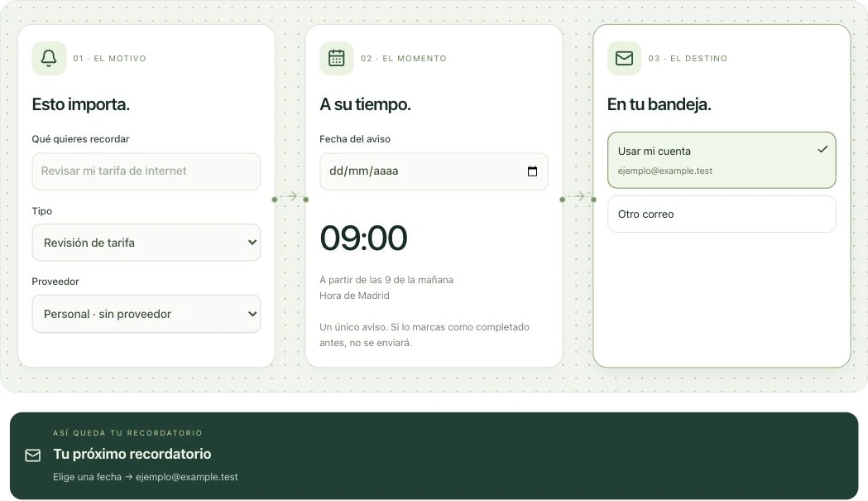The image size is (868, 501).
Task: Select the Usar mi cuenta option
Action: 722,160
